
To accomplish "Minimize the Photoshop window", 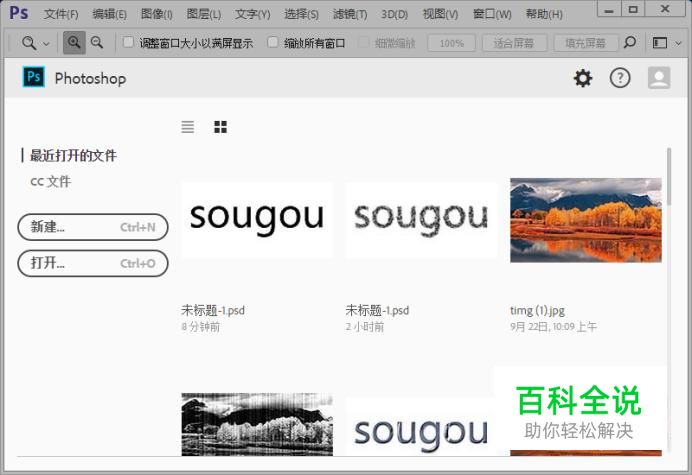I will coord(609,9).
